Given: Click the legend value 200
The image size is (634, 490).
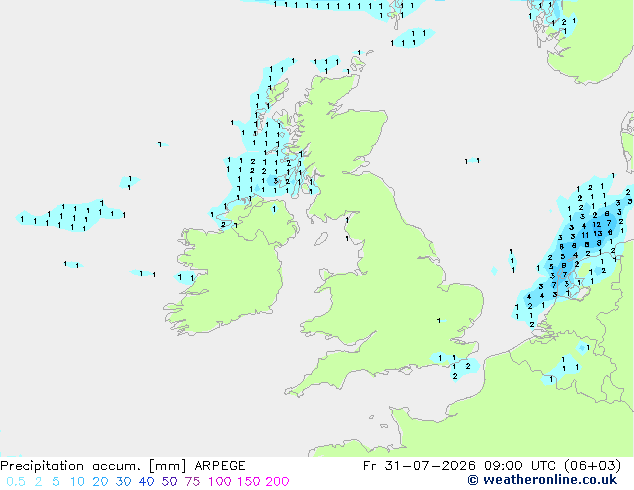Looking at the screenshot, I should 277,482.
